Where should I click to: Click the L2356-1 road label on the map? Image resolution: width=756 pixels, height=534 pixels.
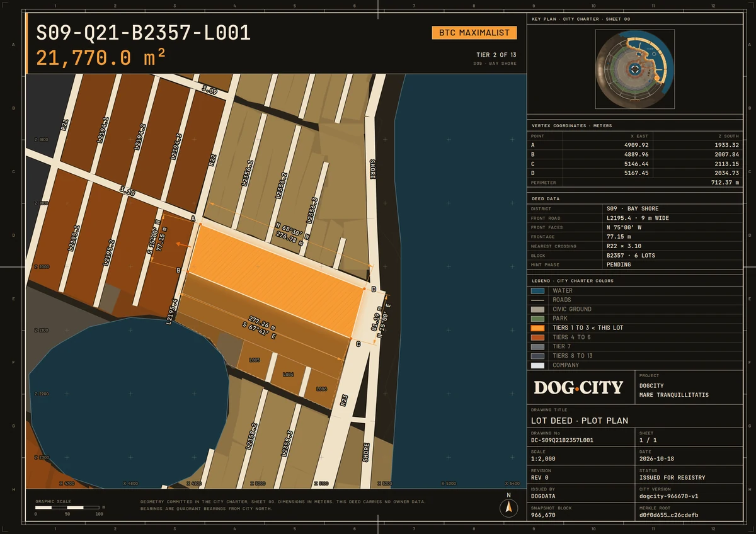(x=249, y=174)
